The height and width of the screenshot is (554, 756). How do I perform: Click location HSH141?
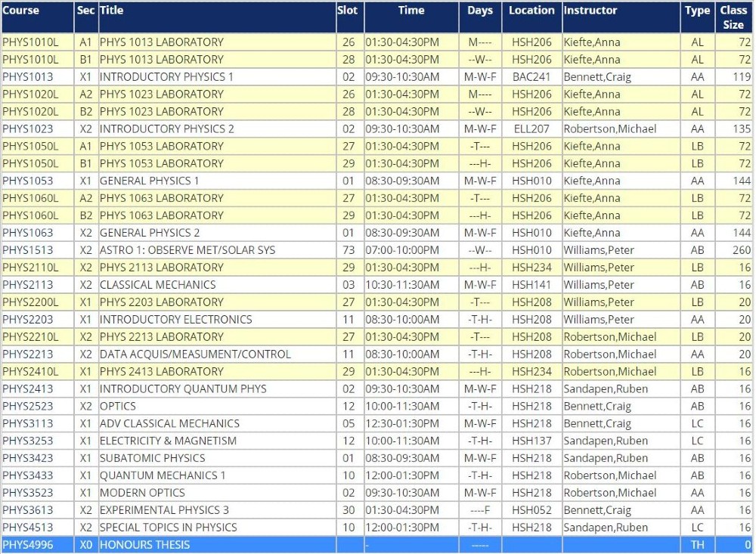[531, 285]
